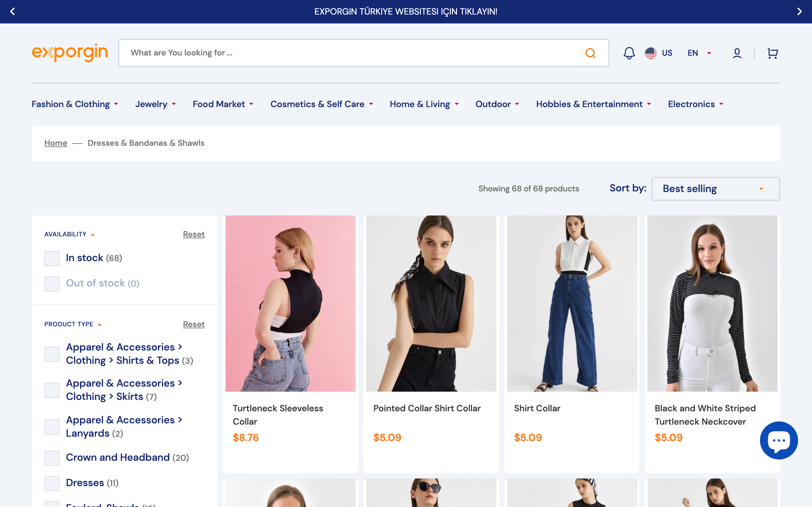Open the chat support bubble
812x507 pixels.
[x=779, y=440]
